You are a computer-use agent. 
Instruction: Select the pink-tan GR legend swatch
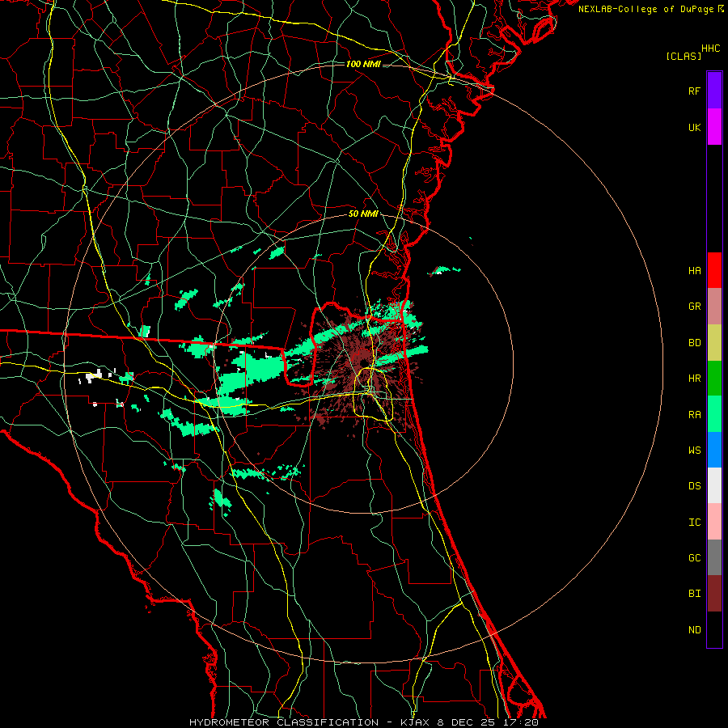(714, 307)
